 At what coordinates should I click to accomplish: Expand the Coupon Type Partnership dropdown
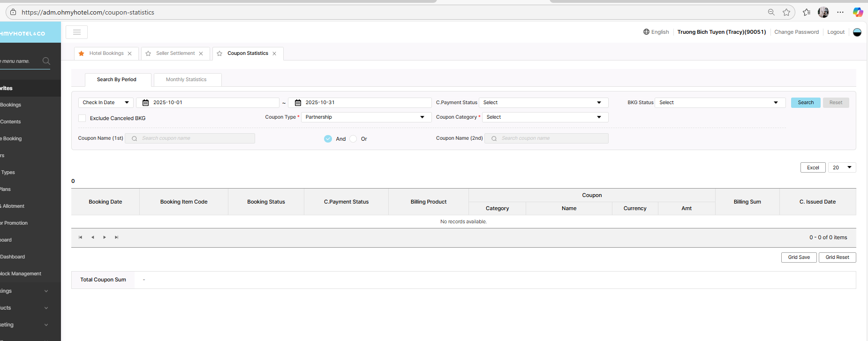365,117
